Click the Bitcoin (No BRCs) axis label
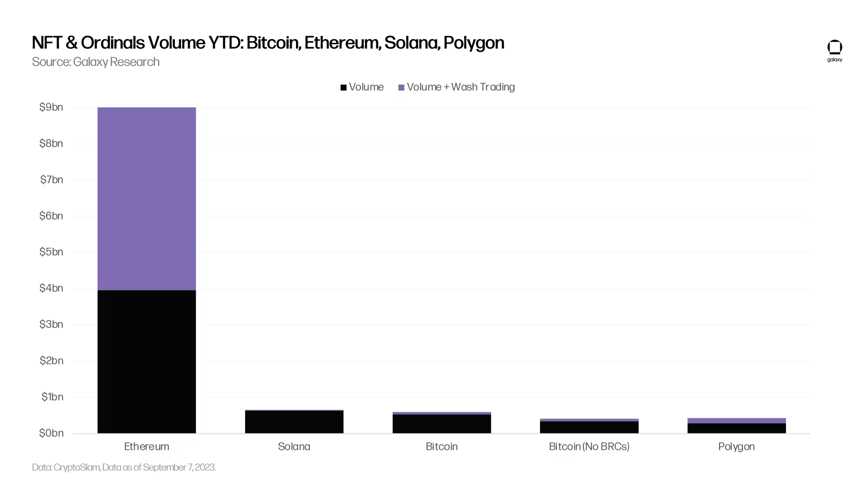Viewport: 868px width, 488px height. (589, 446)
